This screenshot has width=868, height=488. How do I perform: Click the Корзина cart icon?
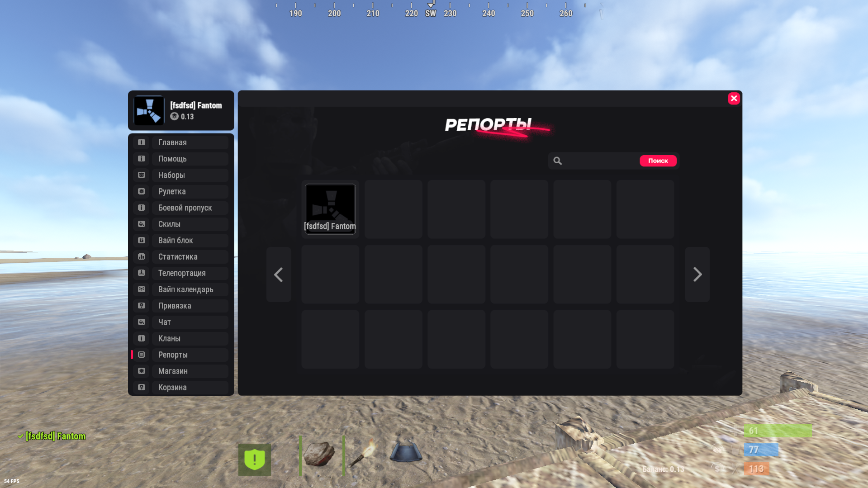point(141,387)
